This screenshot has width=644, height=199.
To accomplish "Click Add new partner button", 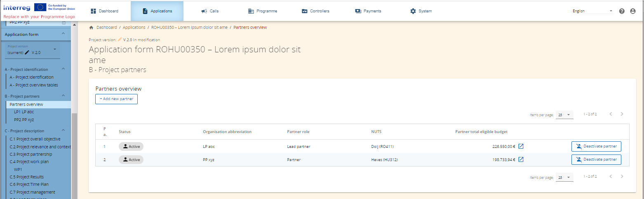I will coord(116,99).
